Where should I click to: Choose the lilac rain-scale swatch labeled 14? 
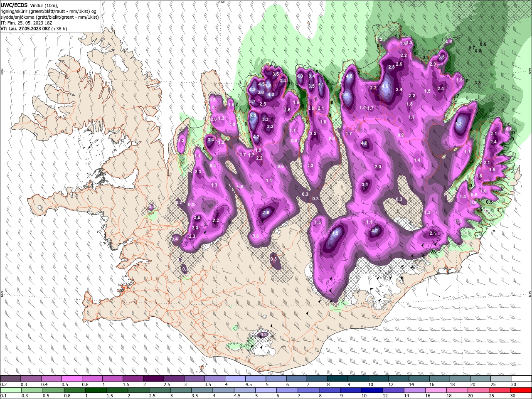tap(415, 390)
